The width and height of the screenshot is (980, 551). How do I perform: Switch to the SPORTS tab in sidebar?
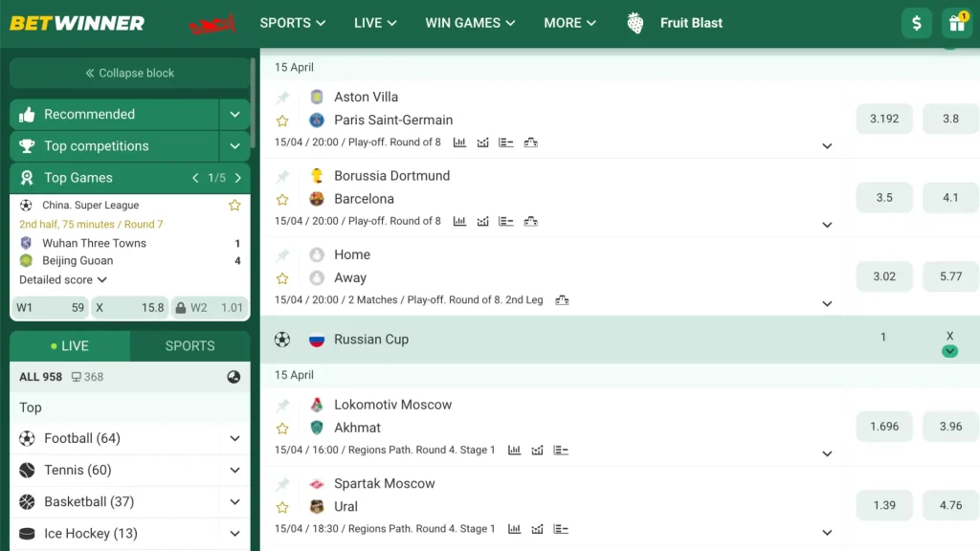click(x=190, y=346)
